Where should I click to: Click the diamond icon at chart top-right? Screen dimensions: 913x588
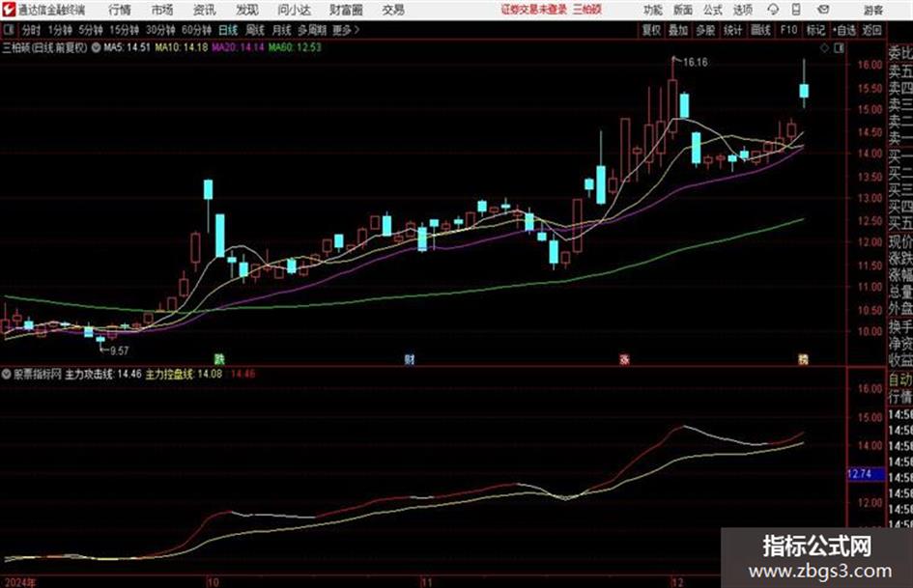click(x=824, y=48)
